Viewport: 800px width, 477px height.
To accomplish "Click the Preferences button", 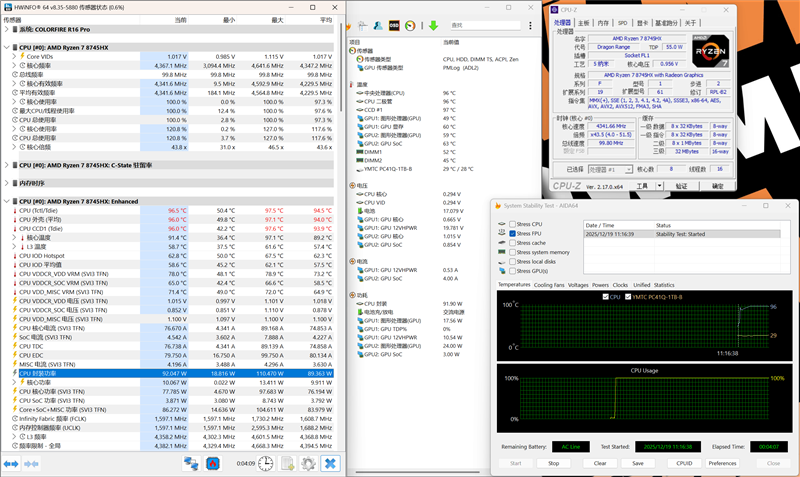I will point(722,463).
